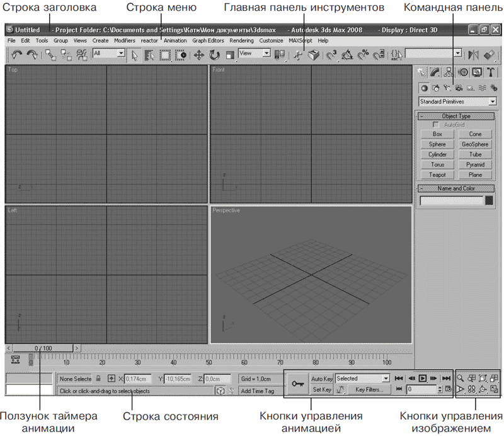Enable the Snaps Toggle
Viewport: 504px width, 436px height.
[x=331, y=55]
